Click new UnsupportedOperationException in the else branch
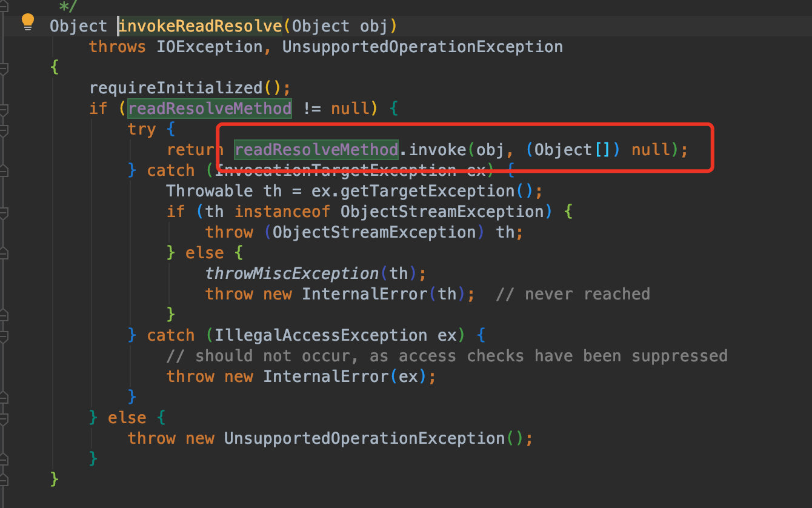Viewport: 812px width, 508px height. coord(345,438)
